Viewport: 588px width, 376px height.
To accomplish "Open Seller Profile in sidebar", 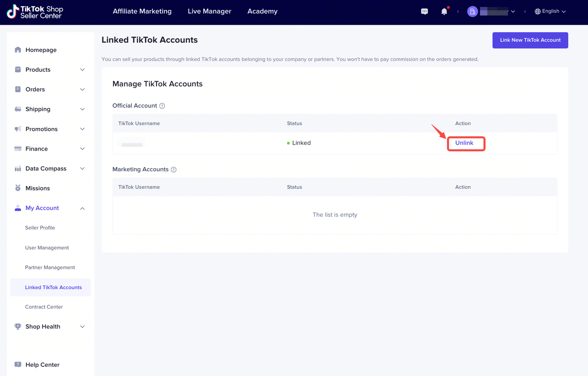I will point(40,228).
